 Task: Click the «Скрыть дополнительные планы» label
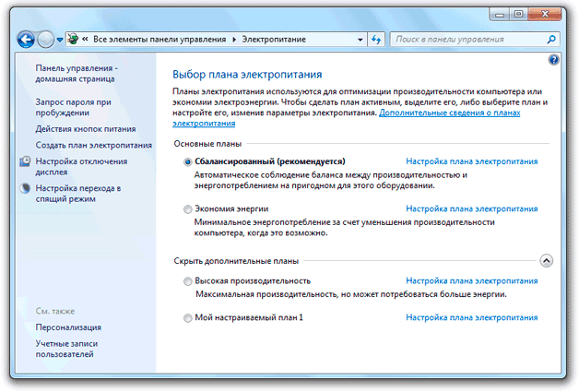pyautogui.click(x=236, y=261)
